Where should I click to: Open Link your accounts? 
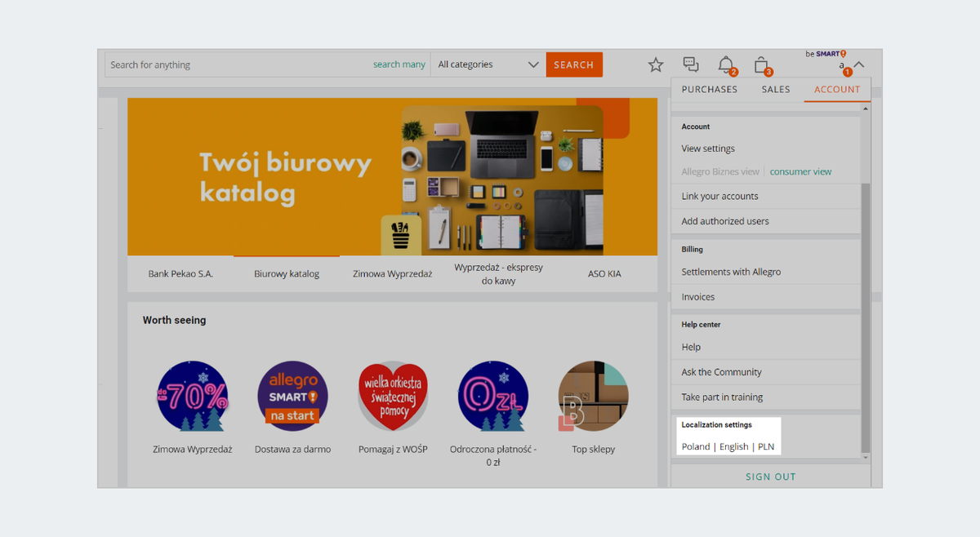point(719,196)
